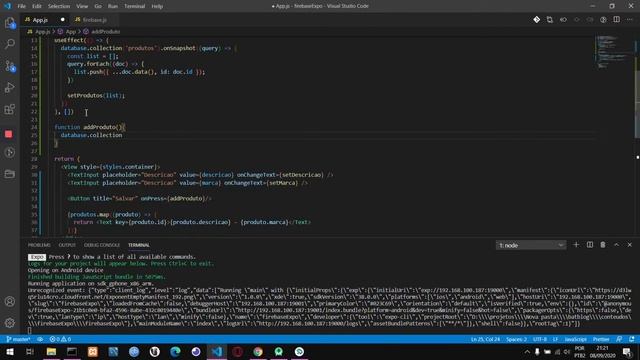
Task: Open the DEBUG CONSOLE panel tab
Action: click(102, 245)
